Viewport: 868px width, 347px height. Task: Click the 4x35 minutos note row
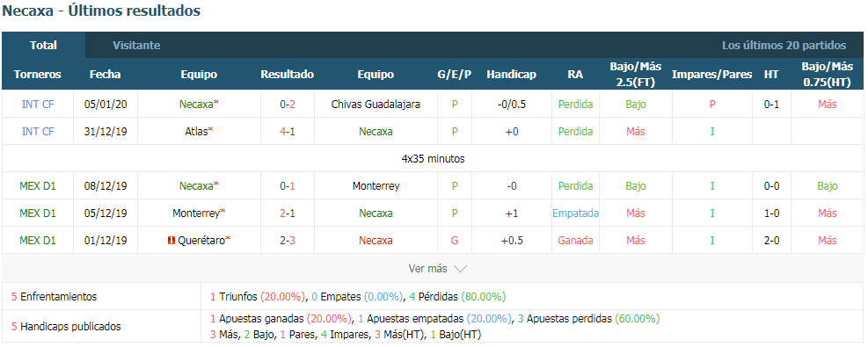coord(433,159)
